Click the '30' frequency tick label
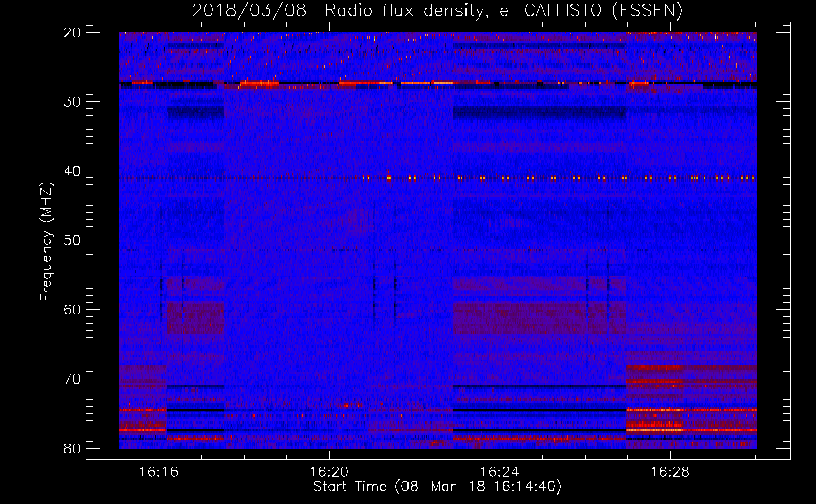 point(73,102)
